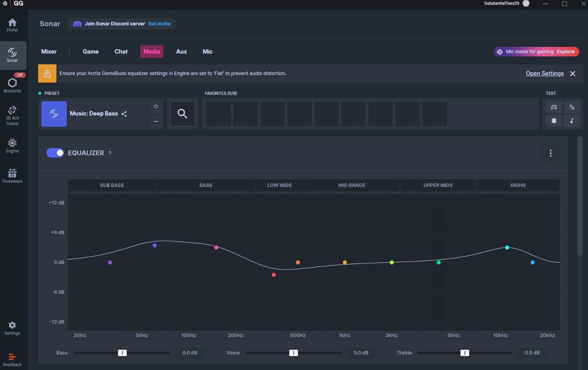Switch to the Mic tab

pyautogui.click(x=208, y=52)
